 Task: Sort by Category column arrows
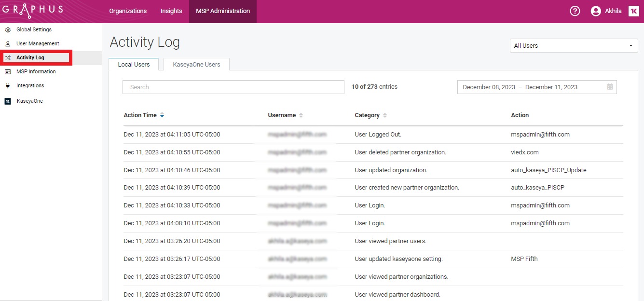[385, 115]
